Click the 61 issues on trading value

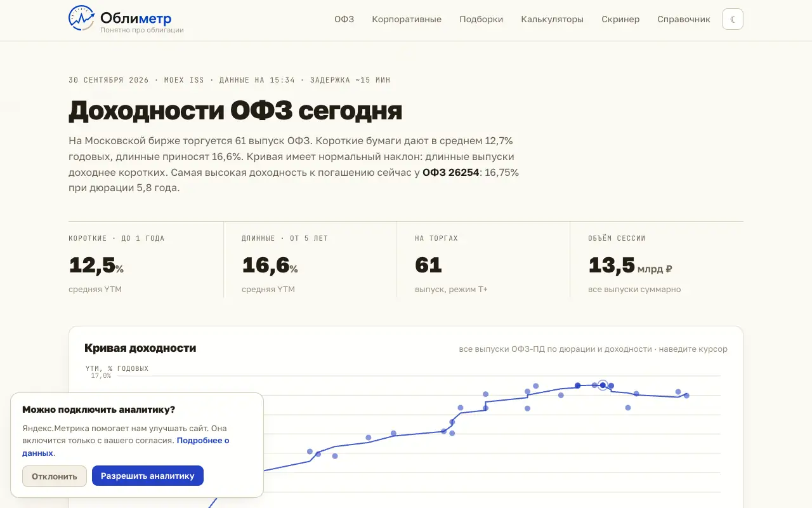(x=428, y=265)
